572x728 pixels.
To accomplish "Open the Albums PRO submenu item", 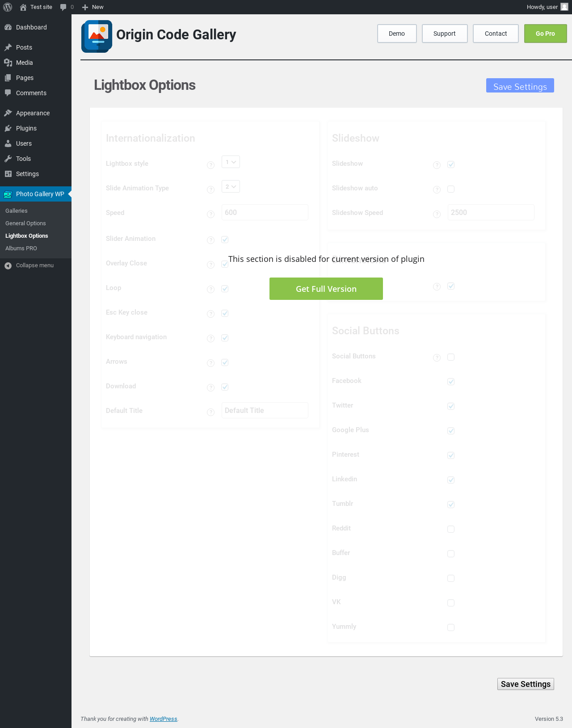I will click(21, 248).
